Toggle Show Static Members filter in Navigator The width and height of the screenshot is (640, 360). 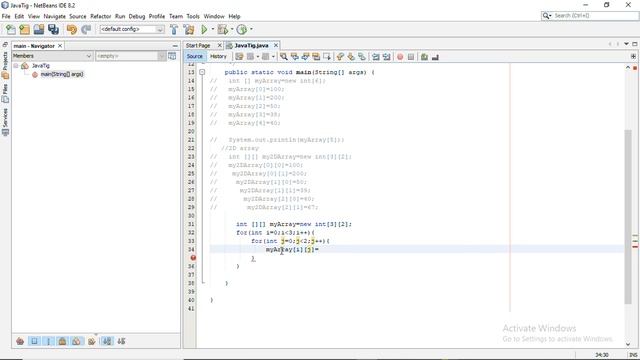pyautogui.click(x=48, y=341)
